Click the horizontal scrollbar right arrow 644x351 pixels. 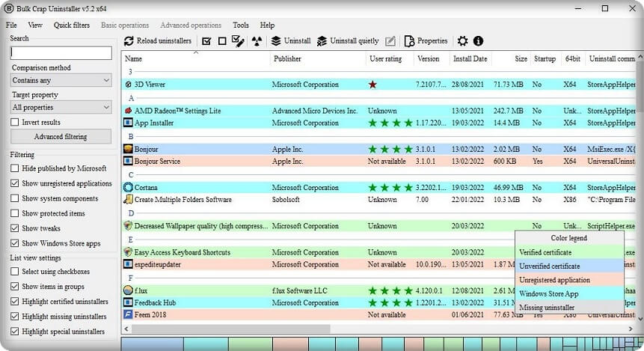(631, 329)
